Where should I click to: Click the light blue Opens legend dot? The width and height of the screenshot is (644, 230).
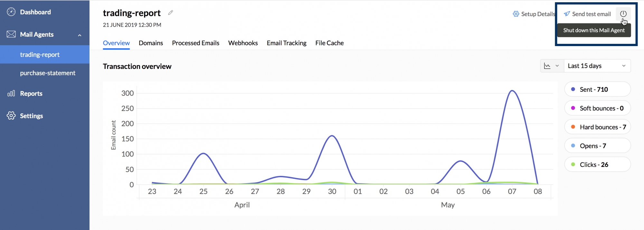click(573, 146)
